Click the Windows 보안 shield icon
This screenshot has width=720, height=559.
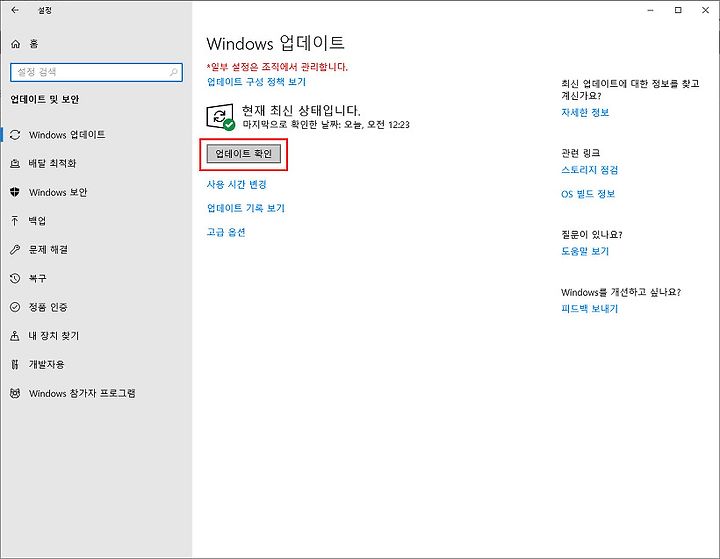(x=15, y=192)
